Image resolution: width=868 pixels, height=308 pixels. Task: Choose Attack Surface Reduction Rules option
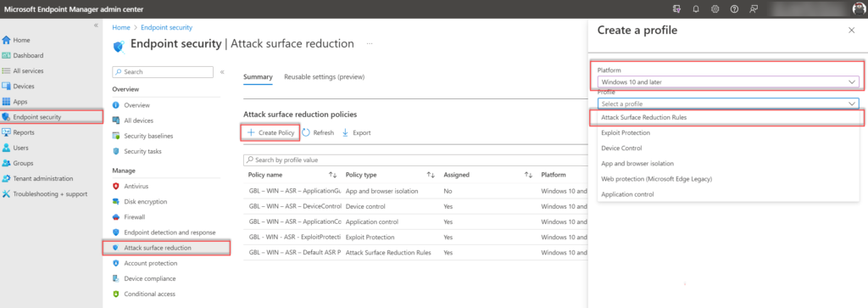coord(728,117)
